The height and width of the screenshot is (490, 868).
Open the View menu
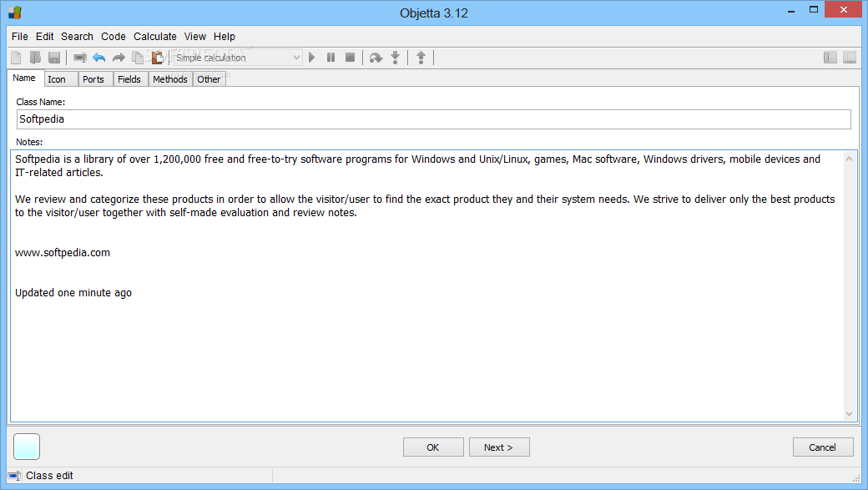(195, 37)
